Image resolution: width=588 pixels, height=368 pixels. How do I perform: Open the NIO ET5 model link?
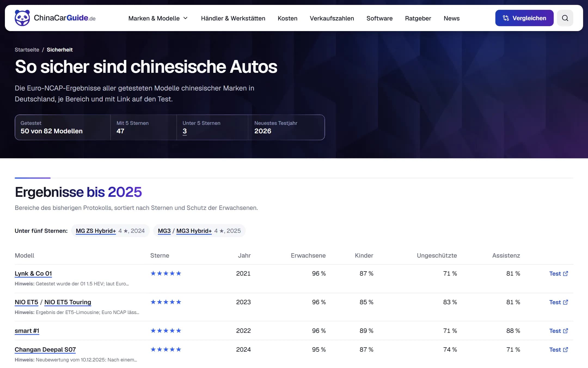pyautogui.click(x=26, y=302)
